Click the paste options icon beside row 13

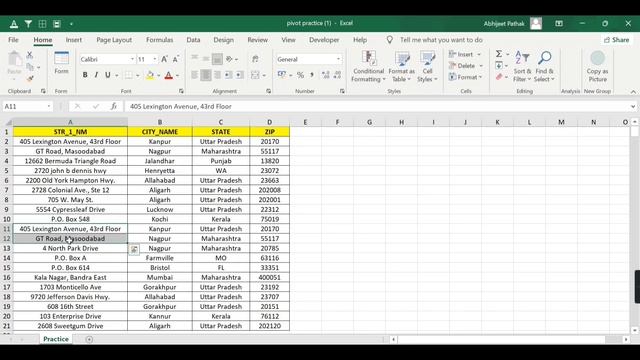[x=133, y=249]
